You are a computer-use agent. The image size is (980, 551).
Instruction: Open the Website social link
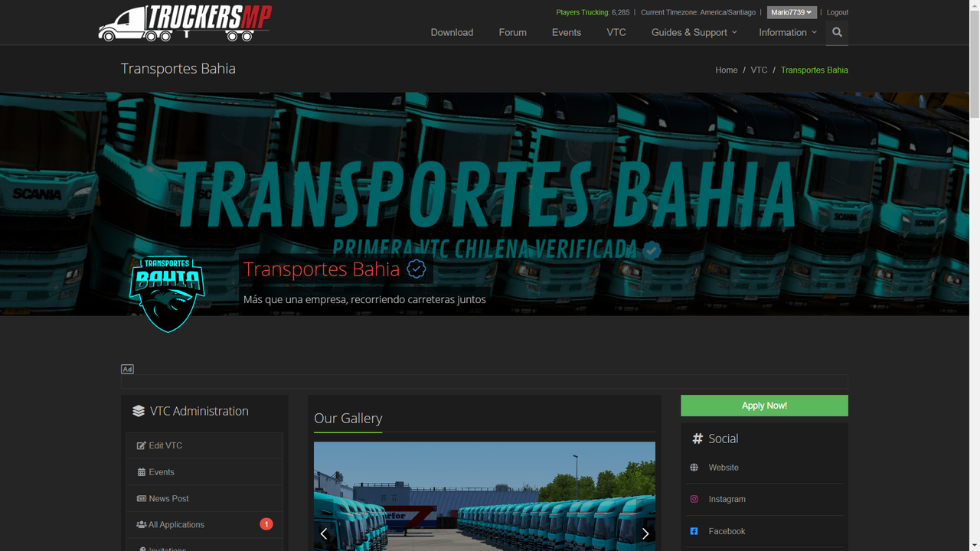coord(724,468)
